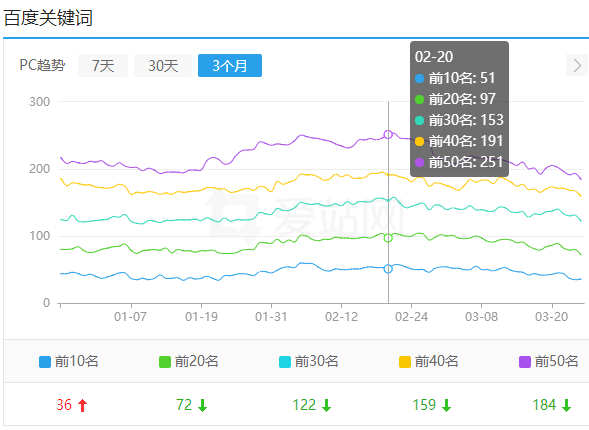589x430 pixels.
Task: Click the red up arrow beside 36
Action: (x=82, y=406)
